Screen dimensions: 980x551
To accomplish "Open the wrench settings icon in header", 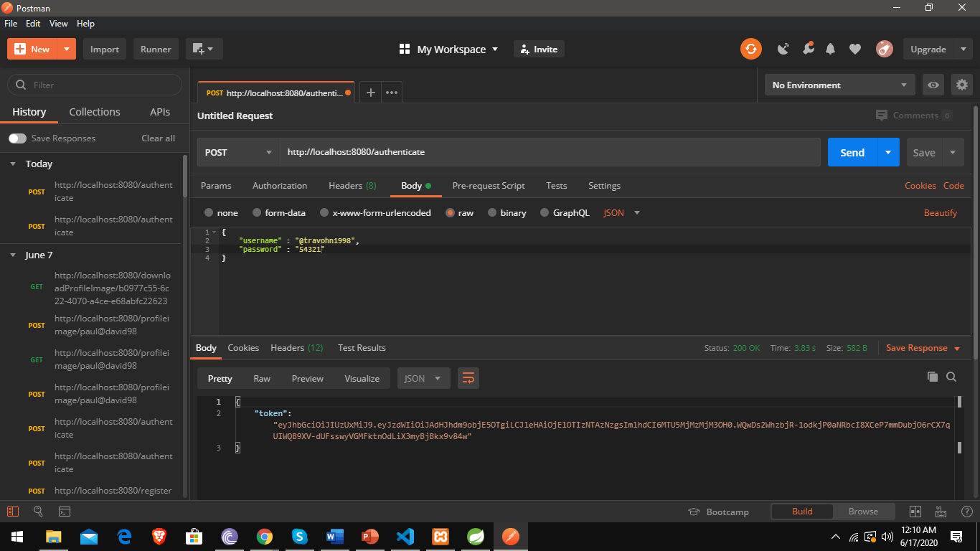I will click(x=808, y=49).
